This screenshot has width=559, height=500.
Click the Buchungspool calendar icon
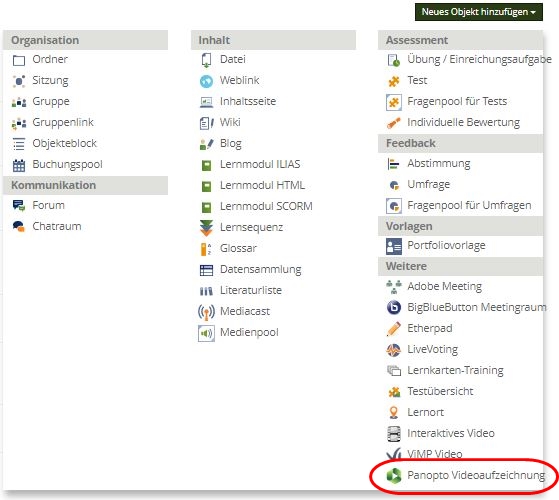(x=19, y=165)
